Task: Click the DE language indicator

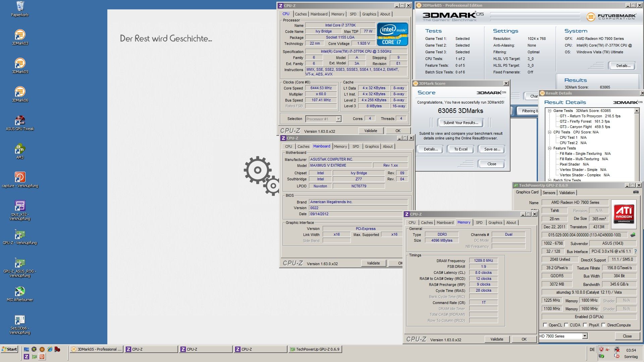Action: click(592, 350)
